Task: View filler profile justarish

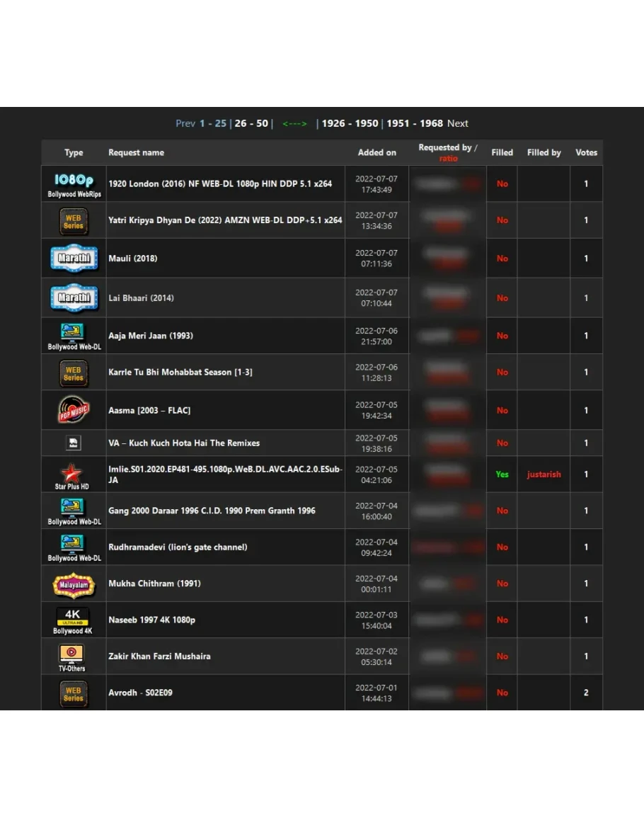Action: [544, 475]
